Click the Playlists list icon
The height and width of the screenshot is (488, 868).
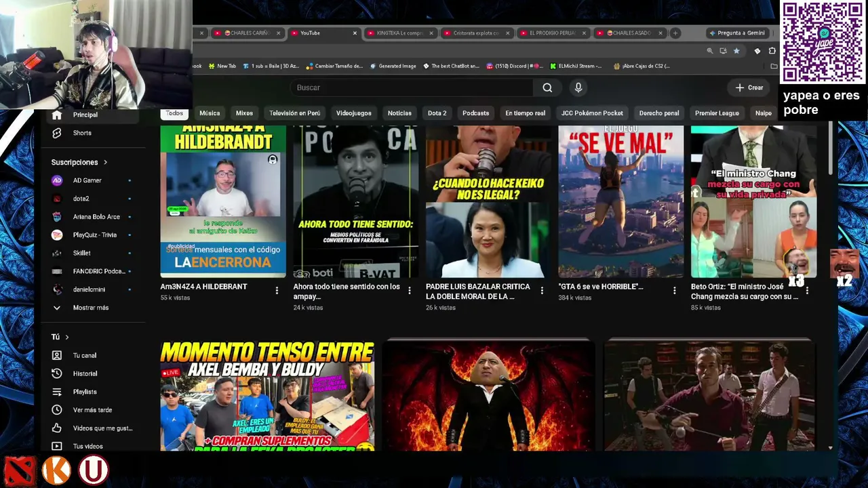[x=57, y=392]
